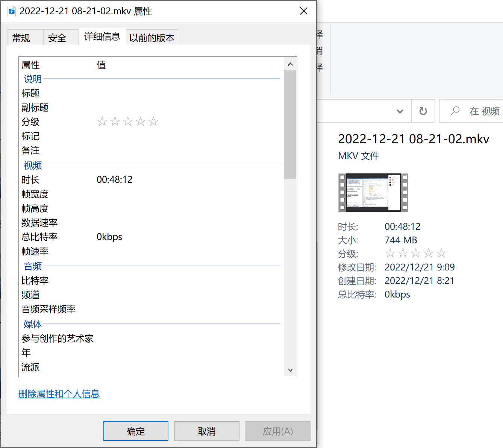Expand the 音频 section header

point(32,266)
